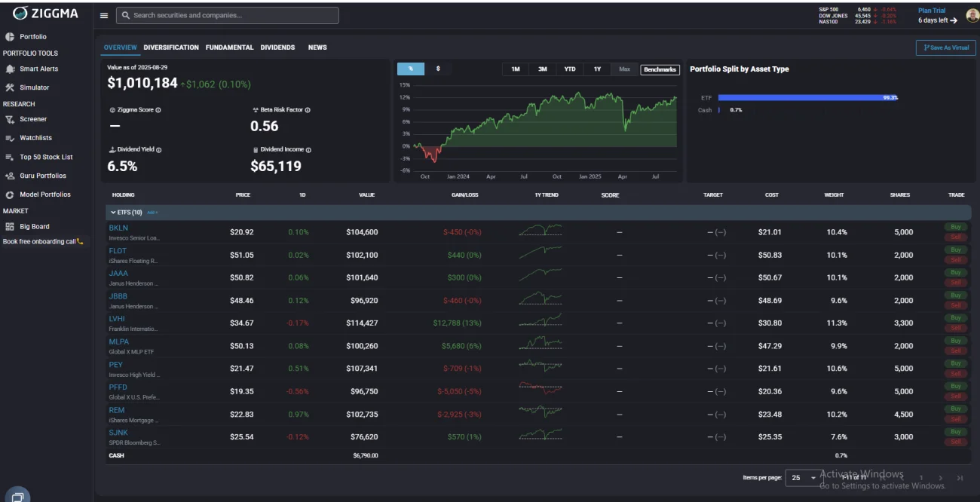The width and height of the screenshot is (980, 502).
Task: Open the BKLN ticker link
Action: point(118,228)
